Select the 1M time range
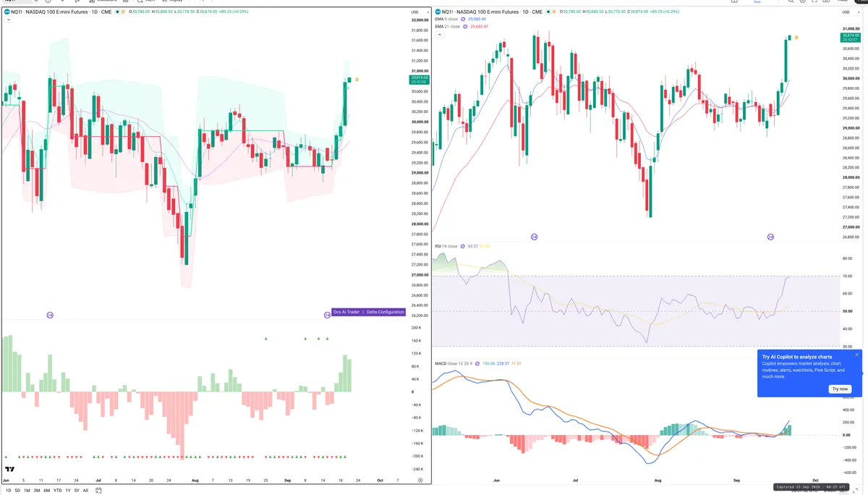This screenshot has height=495, width=868. pyautogui.click(x=27, y=491)
